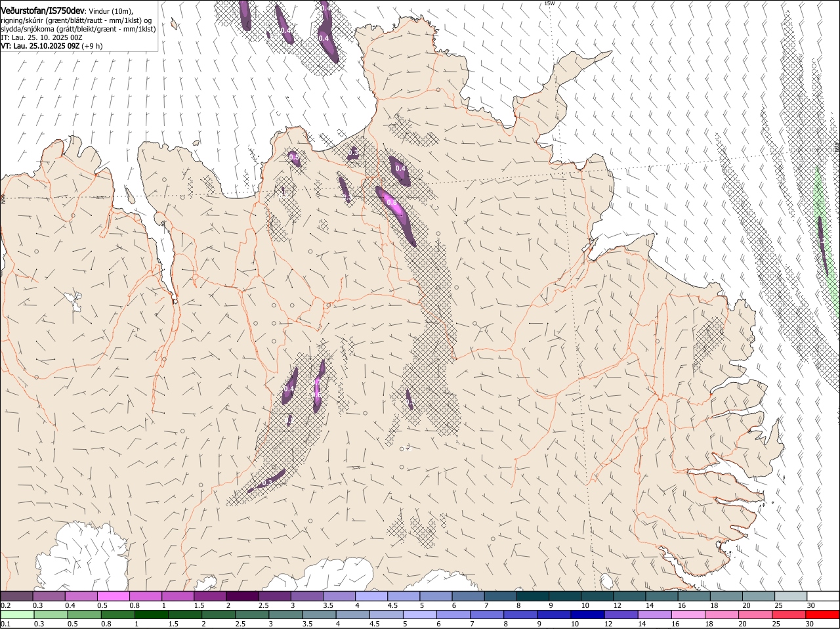
Task: Pick the upper legend swatch starting at 25
Action: pyautogui.click(x=791, y=596)
